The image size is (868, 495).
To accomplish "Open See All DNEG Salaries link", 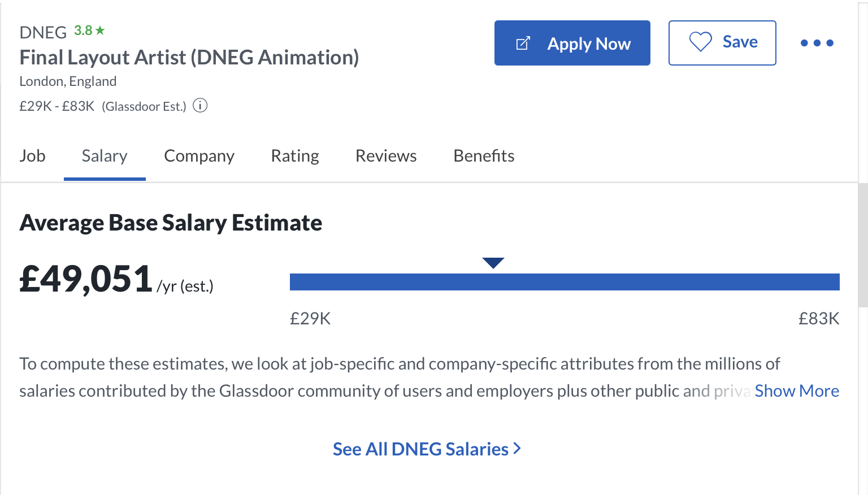I will click(427, 449).
